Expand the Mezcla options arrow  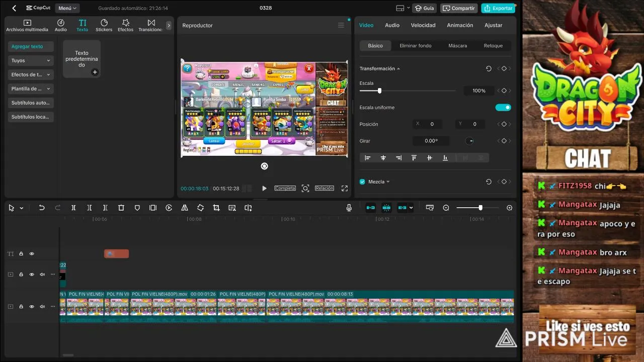coord(388,182)
